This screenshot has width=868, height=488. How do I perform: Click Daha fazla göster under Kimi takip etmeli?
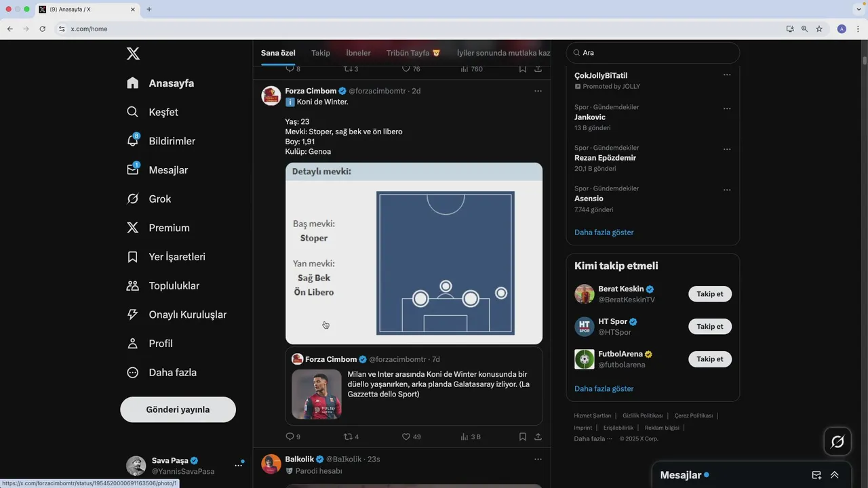pos(604,388)
